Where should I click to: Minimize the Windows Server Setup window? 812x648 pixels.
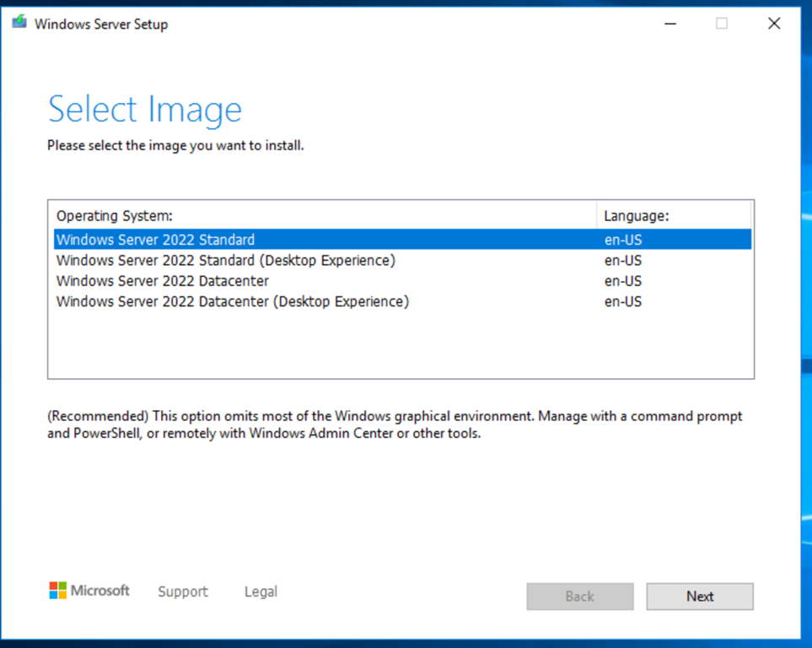[669, 23]
